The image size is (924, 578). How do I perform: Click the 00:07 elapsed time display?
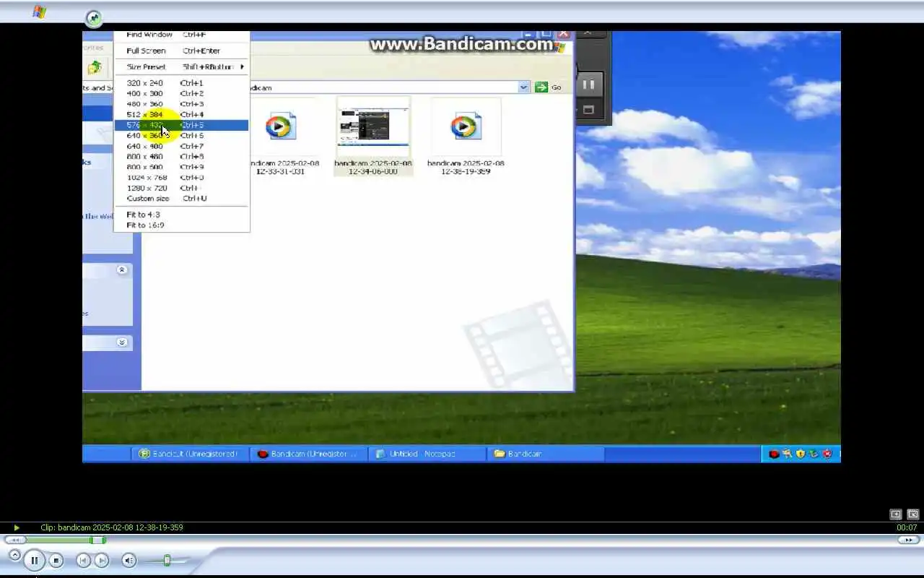(907, 527)
